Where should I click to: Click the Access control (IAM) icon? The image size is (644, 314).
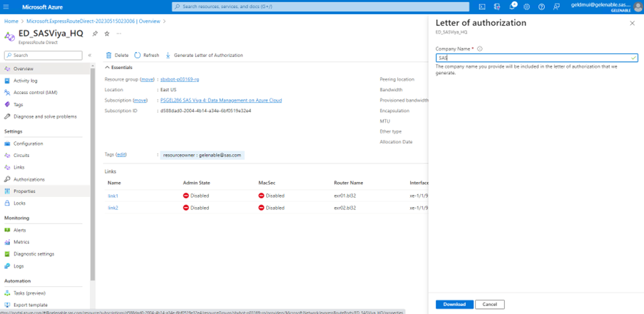point(7,93)
